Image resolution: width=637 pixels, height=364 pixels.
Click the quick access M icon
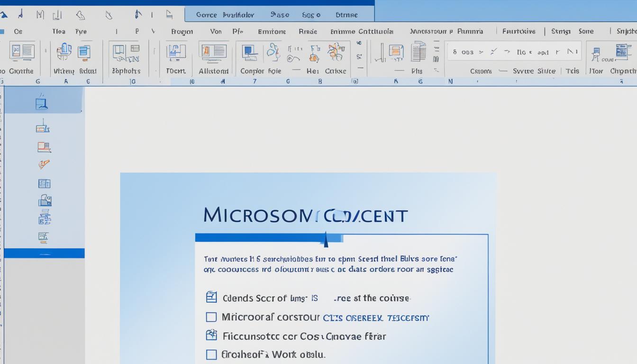pos(40,15)
